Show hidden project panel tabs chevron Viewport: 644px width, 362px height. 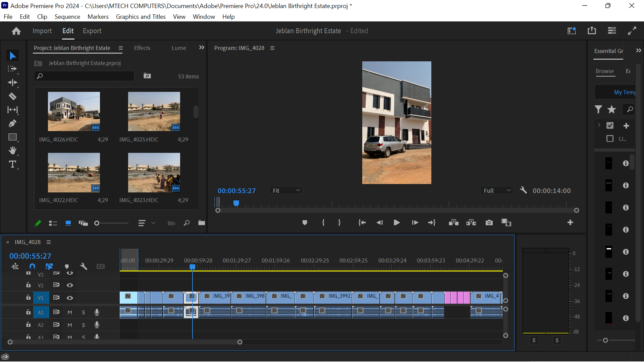(202, 48)
